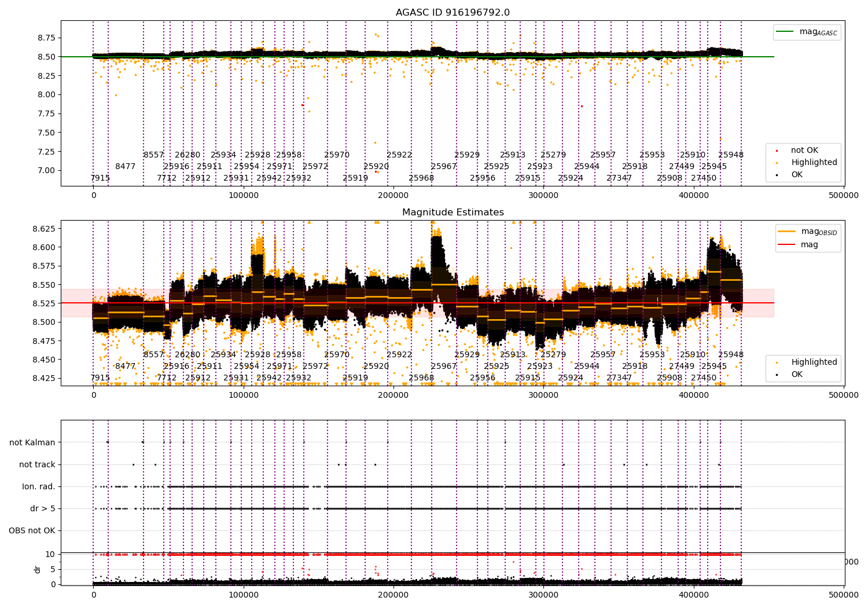This screenshot has width=868, height=608.
Task: Click the 8.425 y-axis tick label
Action: [44, 378]
